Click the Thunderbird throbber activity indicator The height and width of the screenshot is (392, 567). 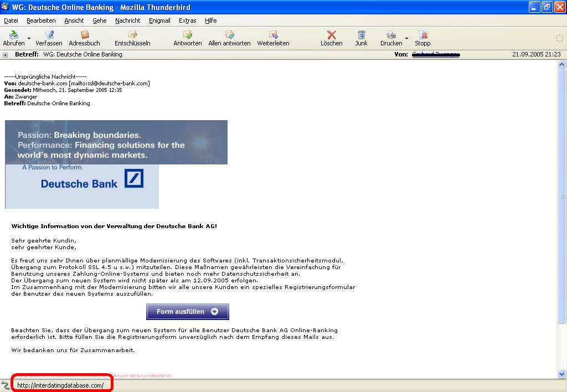tap(559, 38)
